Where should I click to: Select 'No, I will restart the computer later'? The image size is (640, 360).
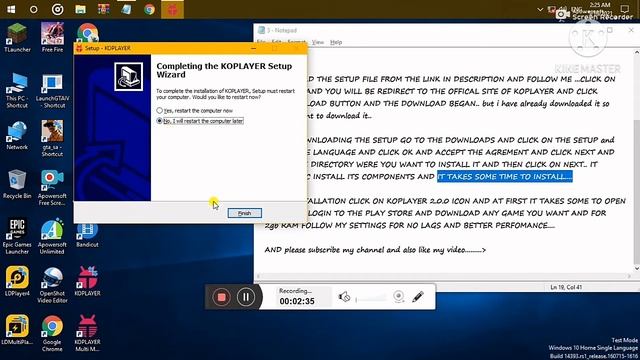tap(200, 121)
